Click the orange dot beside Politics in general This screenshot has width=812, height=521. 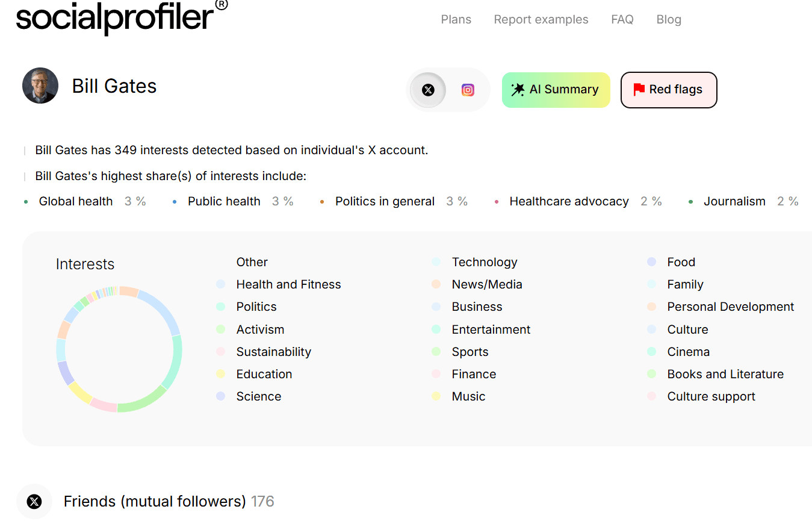tap(322, 201)
